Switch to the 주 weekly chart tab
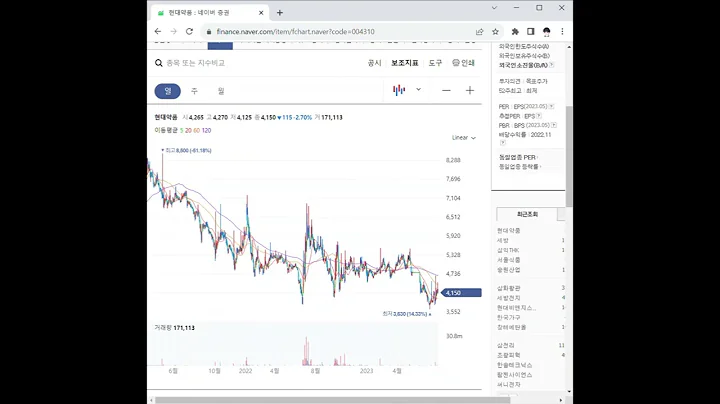 (x=194, y=91)
